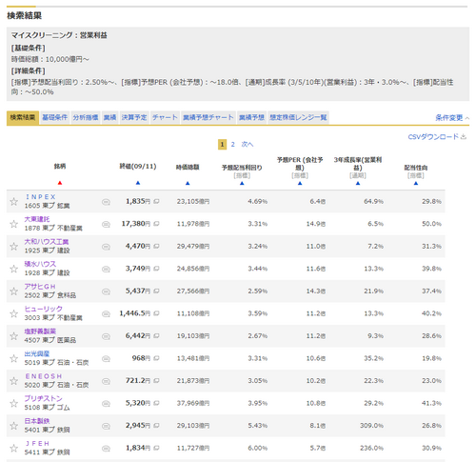Sort by 予想PER column arrow
Screen dimensions: 476x462
point(300,183)
